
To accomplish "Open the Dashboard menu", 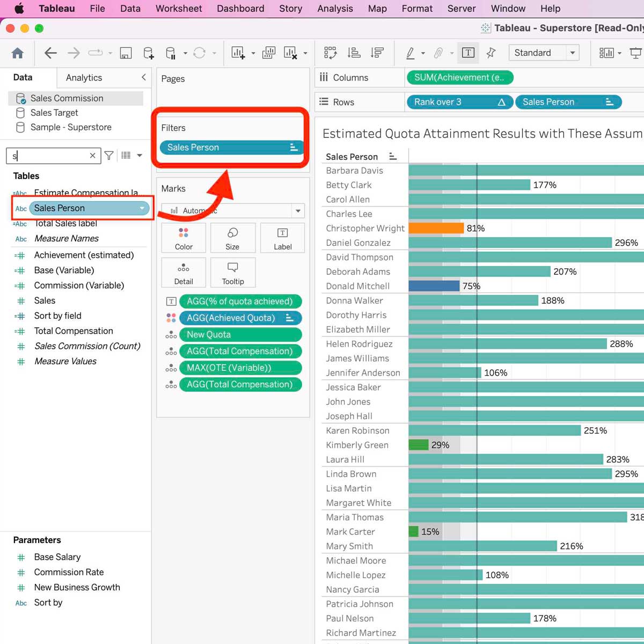I will 240,8.
